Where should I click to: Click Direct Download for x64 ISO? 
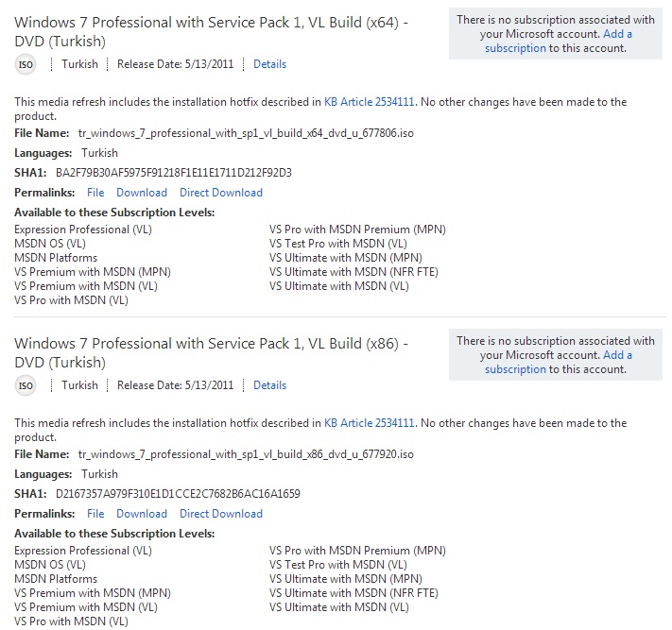click(x=221, y=193)
